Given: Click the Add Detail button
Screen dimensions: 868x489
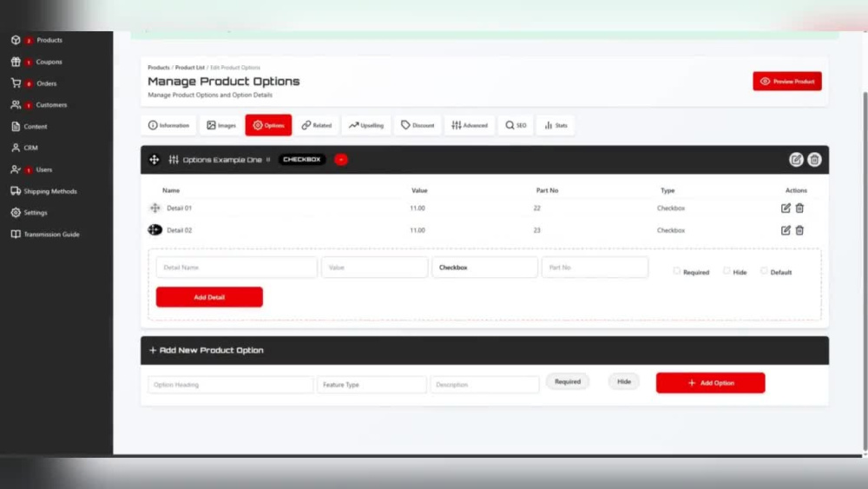Looking at the screenshot, I should (209, 297).
